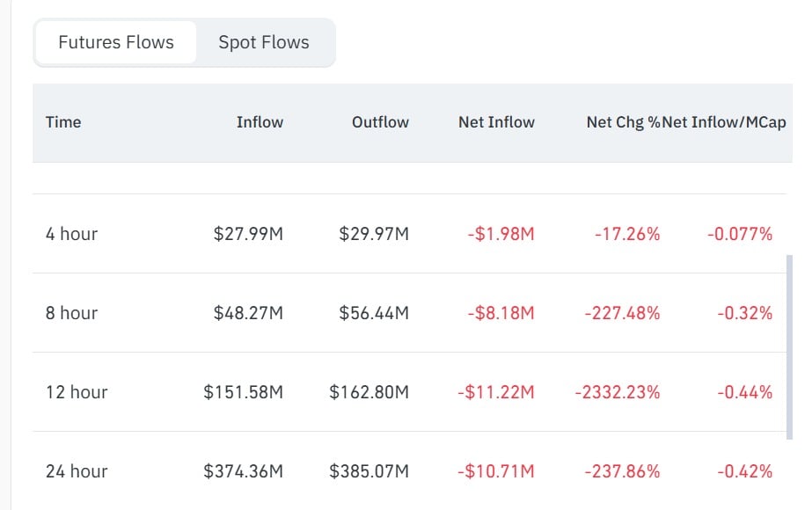This screenshot has width=812, height=510.
Task: Click the -0.32% MCap ratio value
Action: pyautogui.click(x=744, y=313)
